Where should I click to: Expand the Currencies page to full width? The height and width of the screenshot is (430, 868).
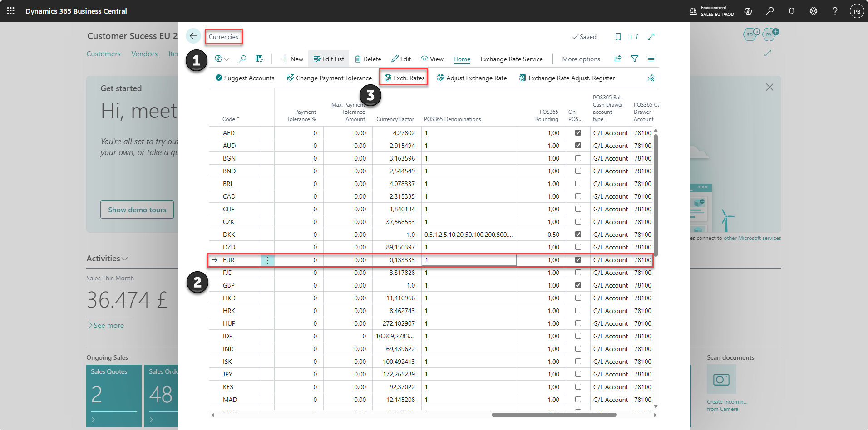click(x=651, y=37)
